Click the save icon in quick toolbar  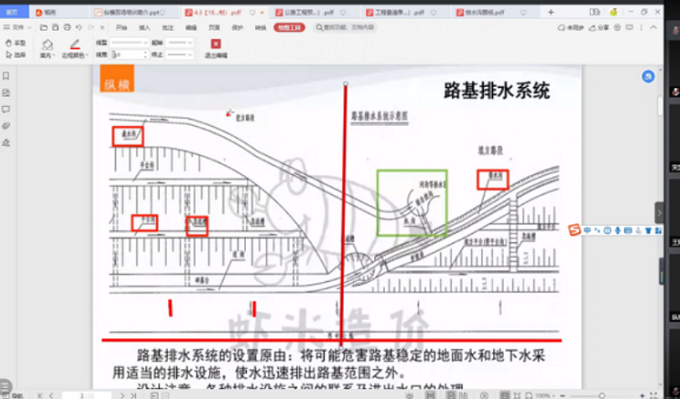(x=56, y=27)
